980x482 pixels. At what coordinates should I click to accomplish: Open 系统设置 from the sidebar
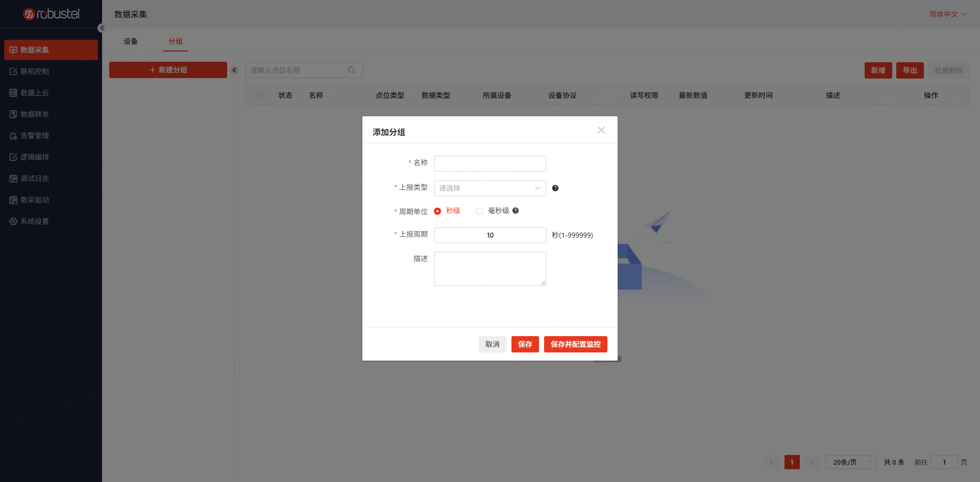[x=35, y=221]
